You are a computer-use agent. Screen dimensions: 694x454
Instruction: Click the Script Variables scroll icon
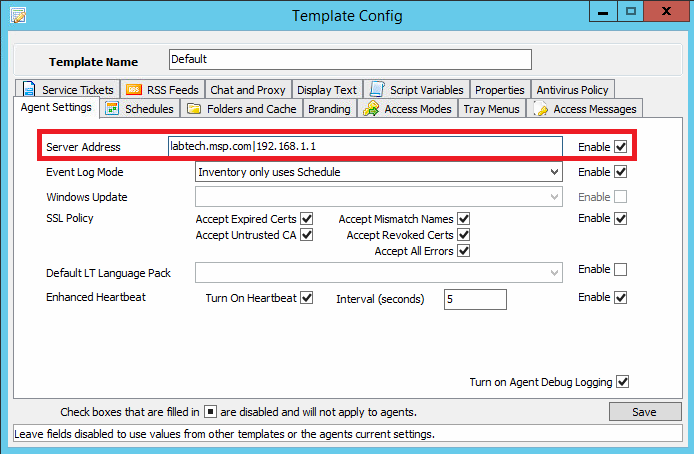coord(377,89)
